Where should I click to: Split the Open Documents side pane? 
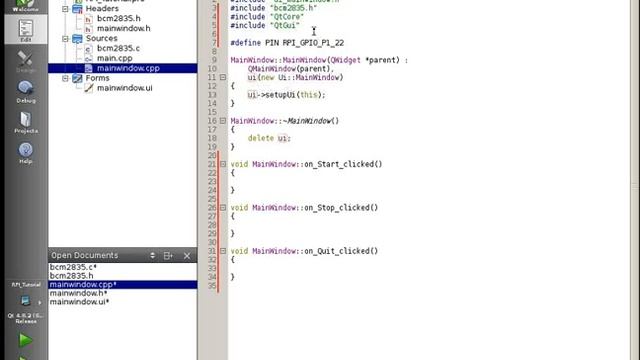168,256
